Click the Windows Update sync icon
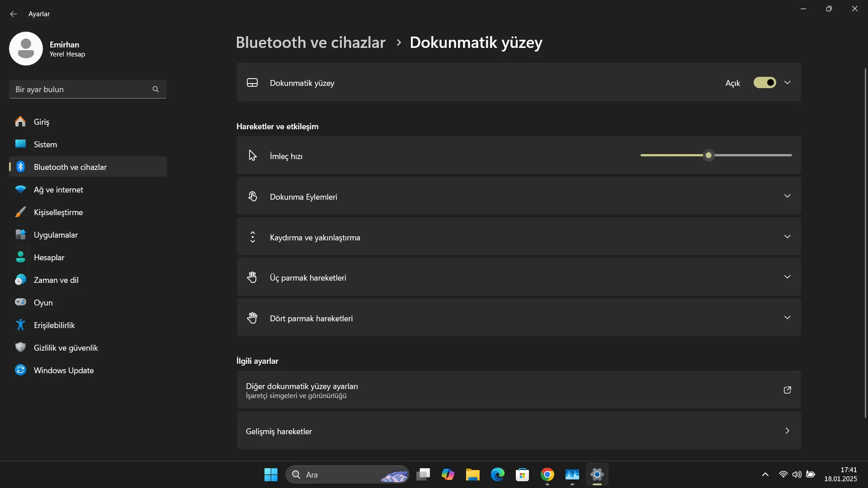This screenshot has height=488, width=868. pos(20,370)
